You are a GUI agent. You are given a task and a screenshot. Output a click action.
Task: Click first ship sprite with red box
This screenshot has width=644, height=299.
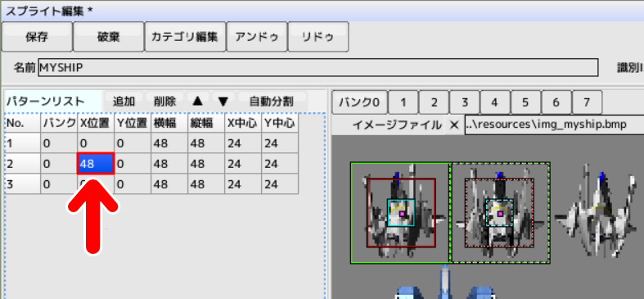click(401, 213)
